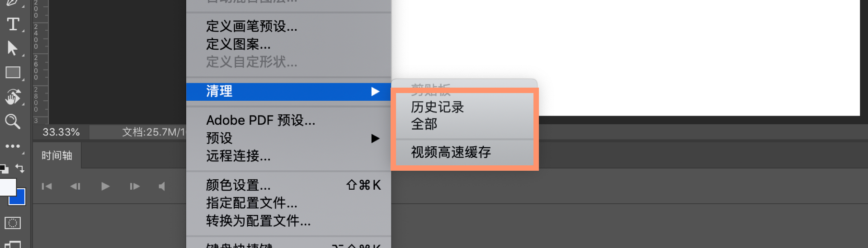Expand the 预设 submenu arrow
The image size is (868, 248).
click(x=375, y=138)
